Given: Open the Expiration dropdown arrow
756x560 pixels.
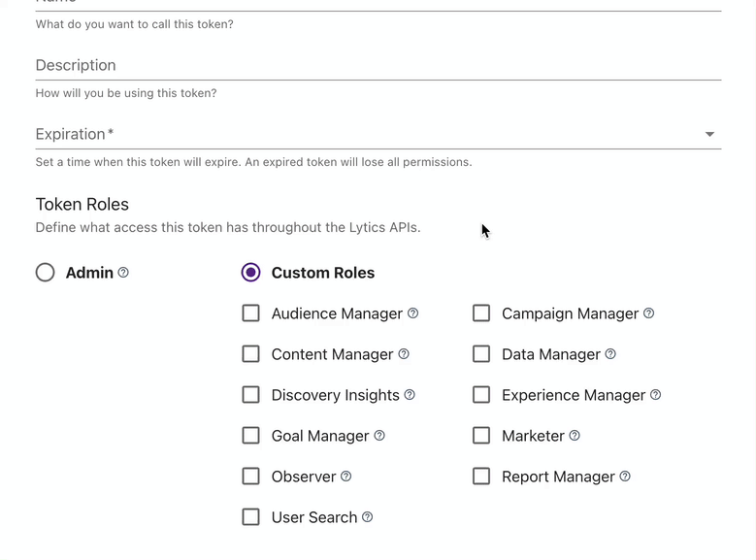Looking at the screenshot, I should [709, 134].
